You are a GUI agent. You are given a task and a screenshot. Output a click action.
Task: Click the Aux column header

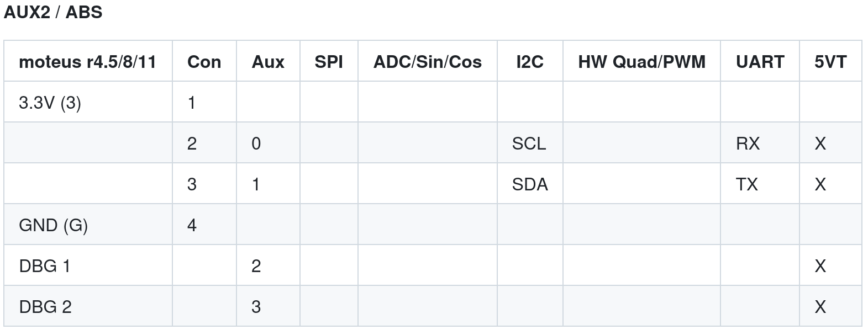coord(268,61)
